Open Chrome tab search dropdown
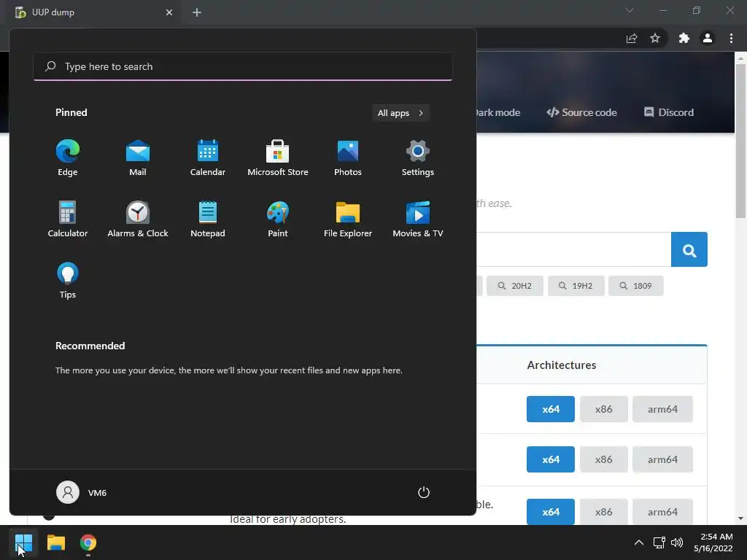The image size is (747, 560). [630, 10]
